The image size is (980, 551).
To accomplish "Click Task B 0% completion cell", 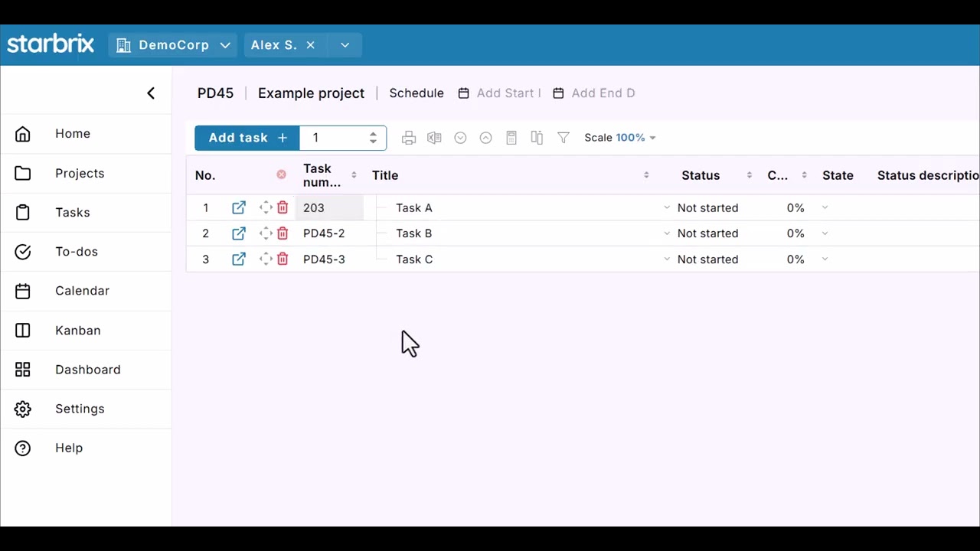I will click(x=795, y=233).
